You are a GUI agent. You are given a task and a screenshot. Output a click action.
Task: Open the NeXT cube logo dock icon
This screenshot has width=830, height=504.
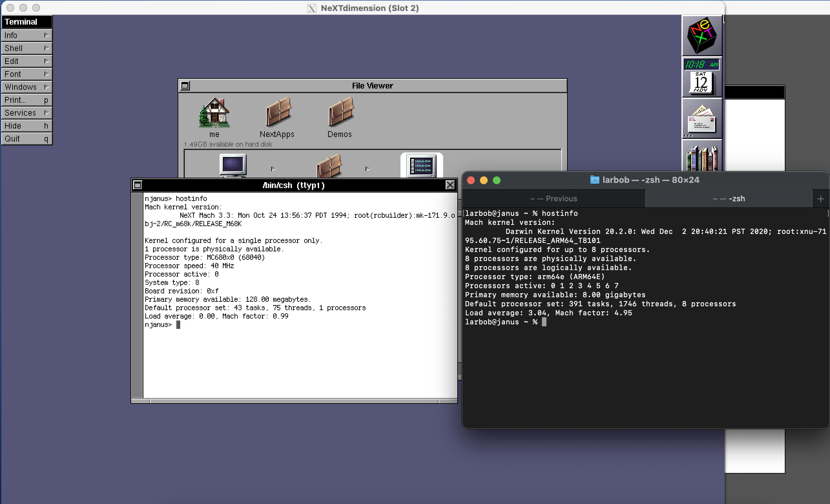point(702,35)
